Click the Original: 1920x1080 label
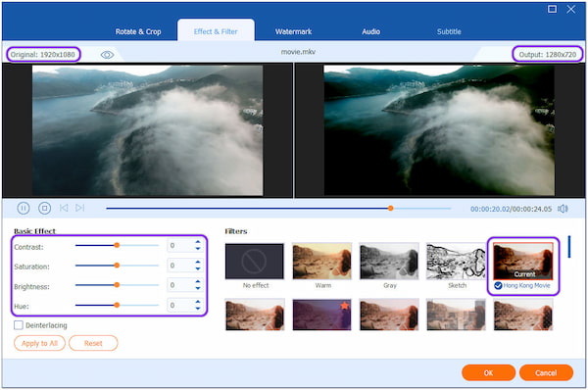This screenshot has height=390, width=588. (43, 55)
